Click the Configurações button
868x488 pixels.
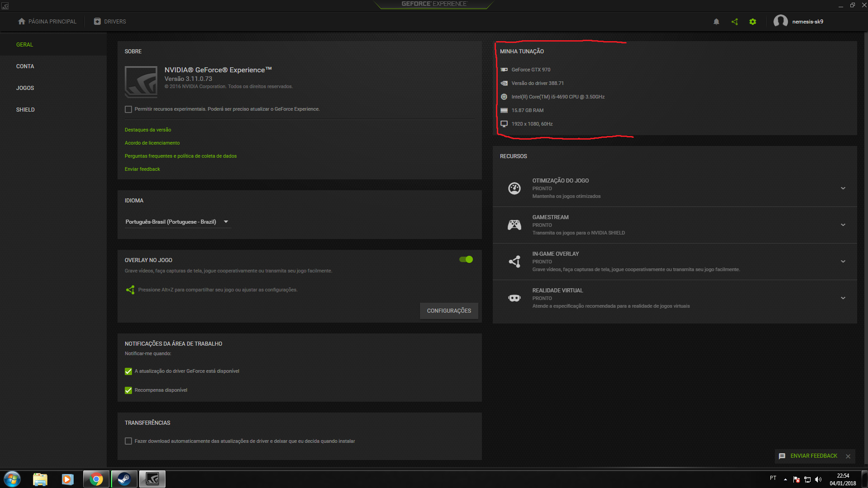(x=449, y=311)
